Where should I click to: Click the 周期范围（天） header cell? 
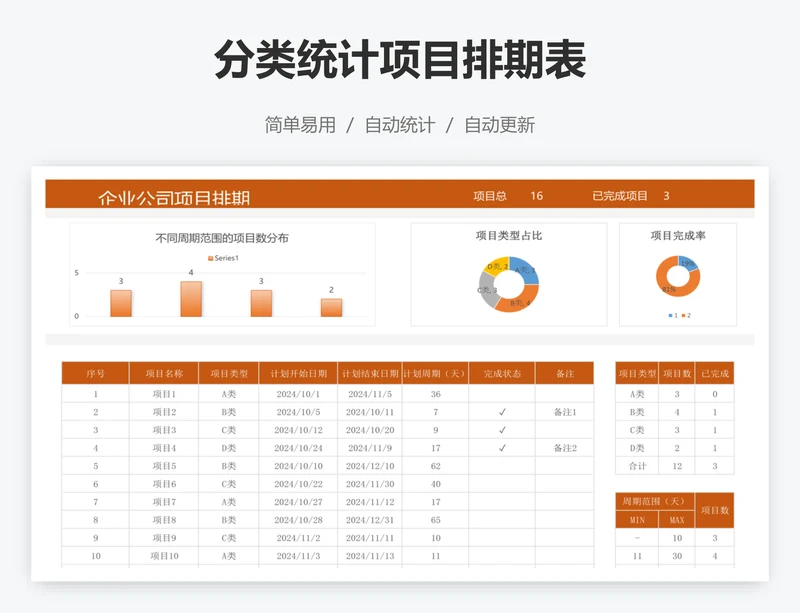(x=655, y=501)
